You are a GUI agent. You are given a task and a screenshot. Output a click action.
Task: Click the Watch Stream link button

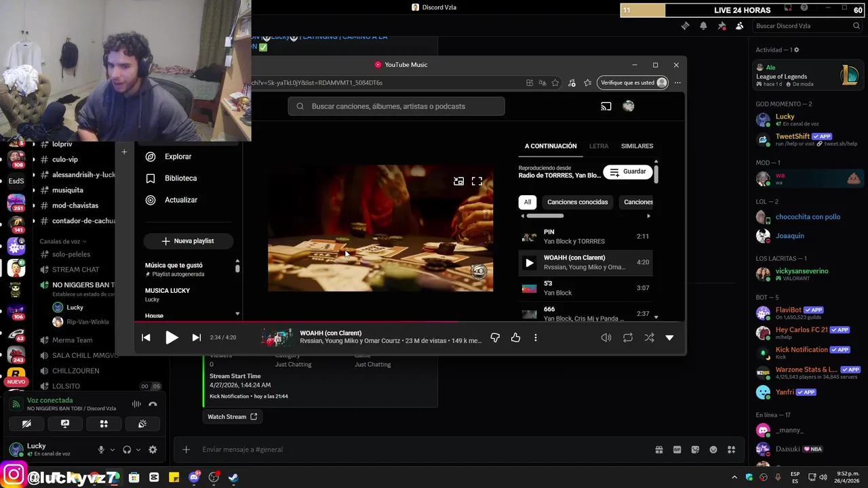click(x=233, y=417)
